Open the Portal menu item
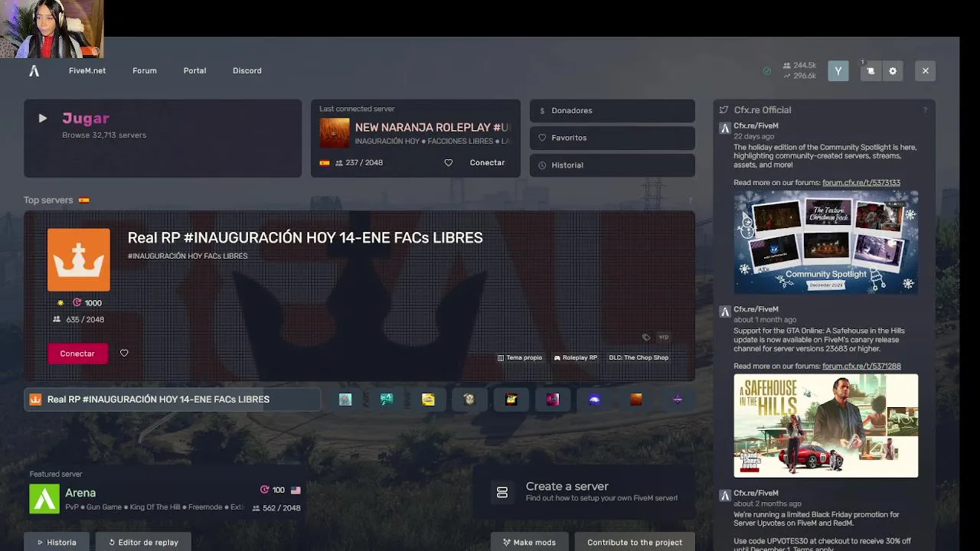This screenshot has width=980, height=551. (194, 70)
